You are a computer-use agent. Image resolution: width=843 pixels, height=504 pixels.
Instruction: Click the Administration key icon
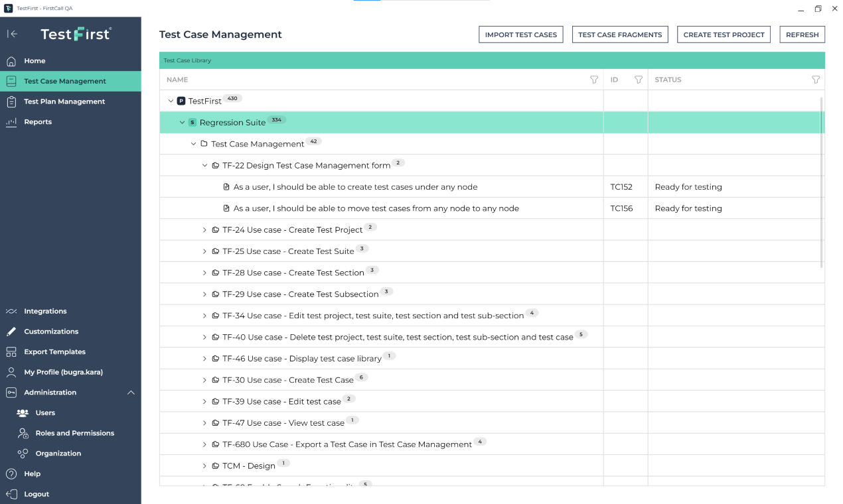click(x=11, y=393)
